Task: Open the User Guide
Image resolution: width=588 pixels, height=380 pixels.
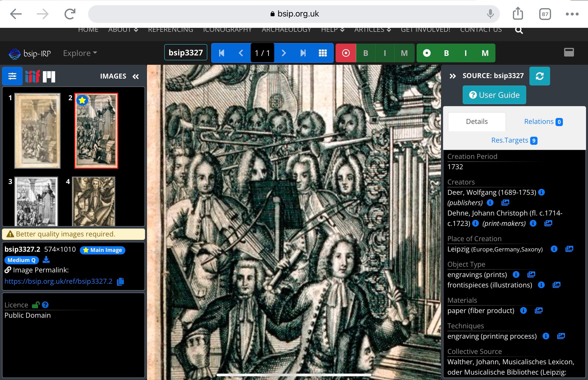Action: point(494,95)
